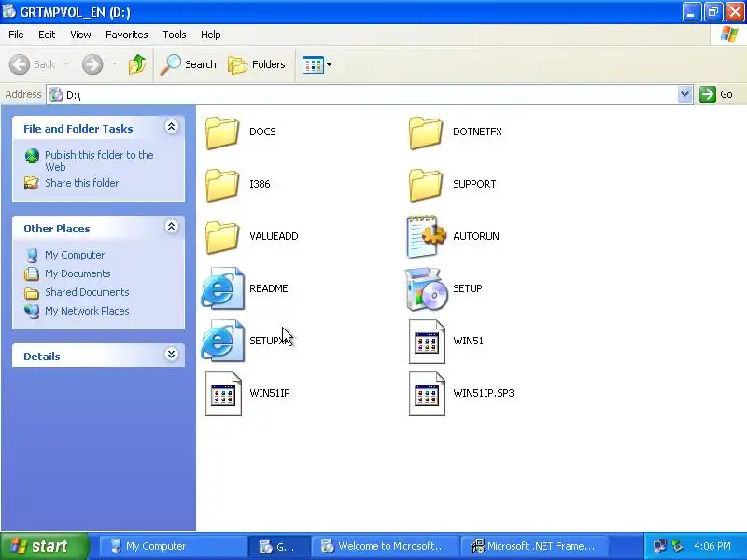
Task: Click the system tray network icon
Action: pyautogui.click(x=660, y=546)
